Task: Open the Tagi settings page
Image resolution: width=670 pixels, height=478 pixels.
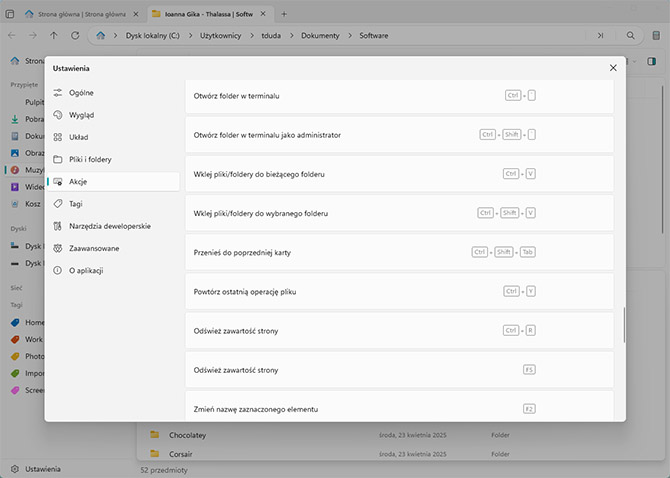Action: (x=113, y=204)
